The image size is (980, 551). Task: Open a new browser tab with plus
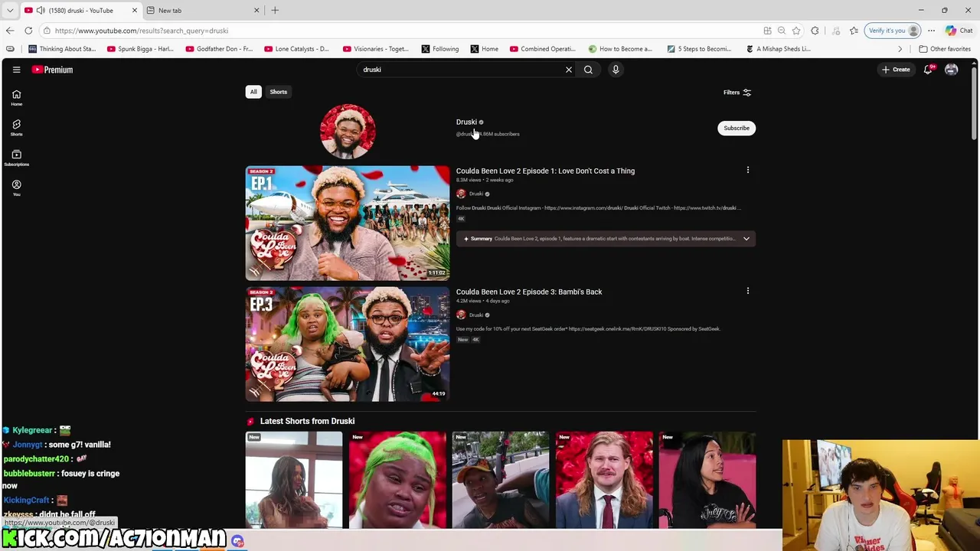pos(275,10)
